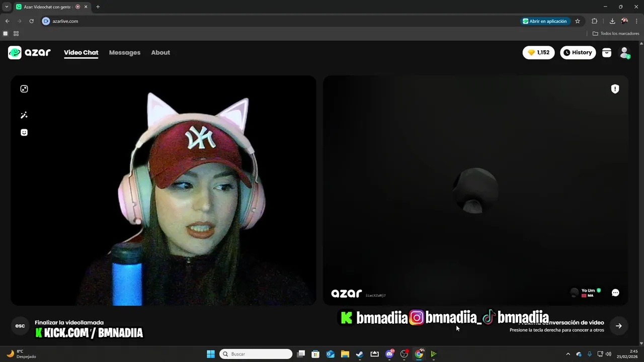Click Finalizar la videollamada text
This screenshot has width=644, height=362.
(69, 323)
